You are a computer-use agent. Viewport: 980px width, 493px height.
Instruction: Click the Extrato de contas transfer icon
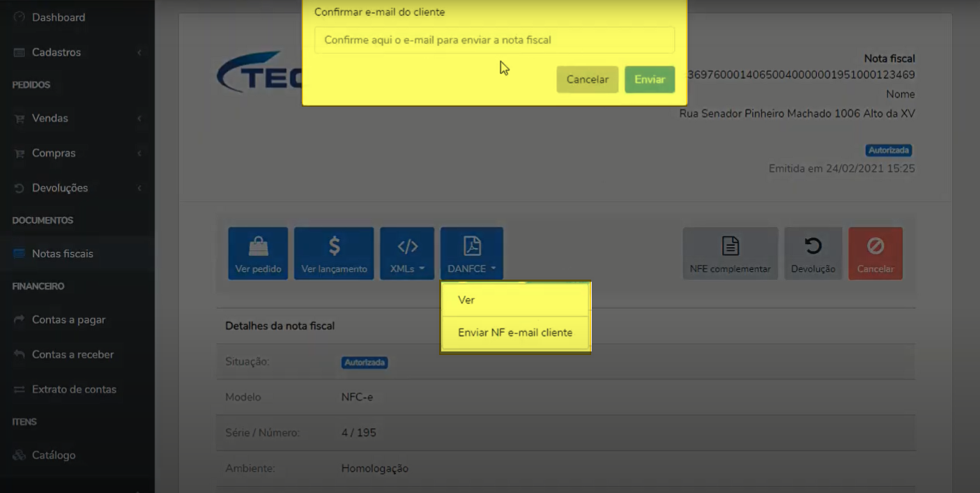coord(20,390)
